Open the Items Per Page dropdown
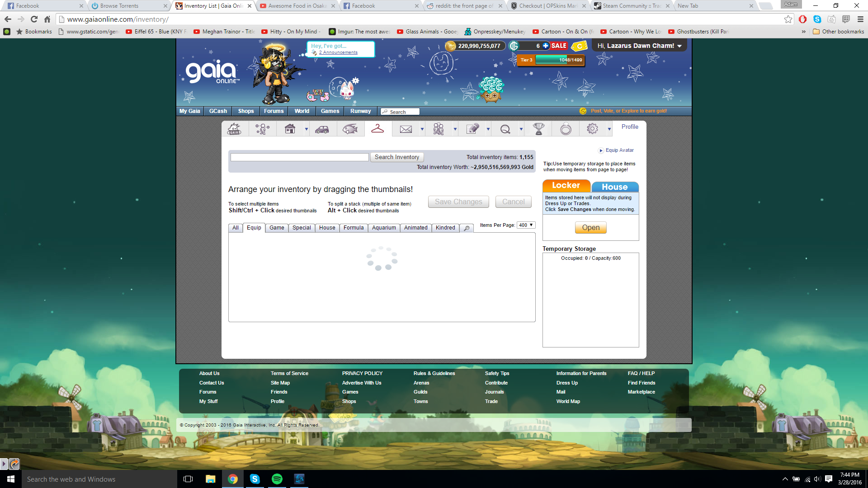Viewport: 868px width, 488px height. coord(526,225)
